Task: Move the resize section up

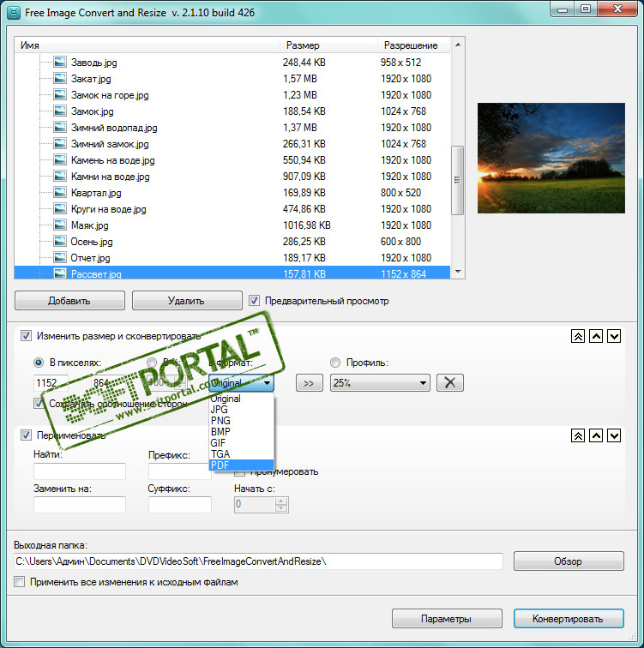Action: 596,336
